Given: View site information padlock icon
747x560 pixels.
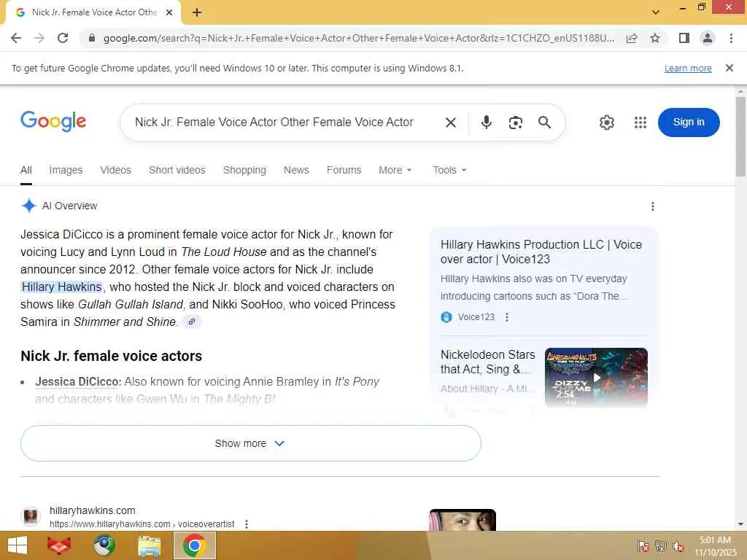Looking at the screenshot, I should coord(92,38).
